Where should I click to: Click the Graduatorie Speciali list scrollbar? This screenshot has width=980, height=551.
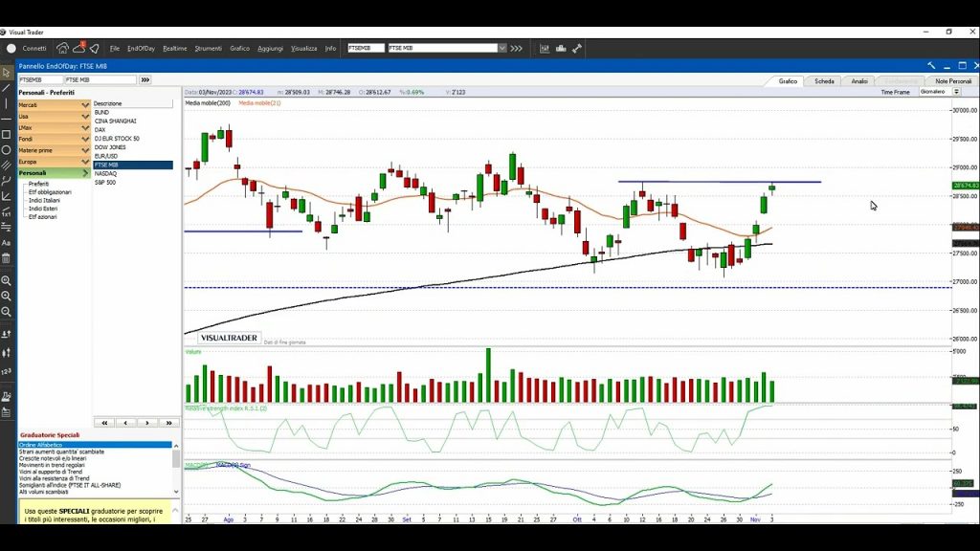(175, 459)
